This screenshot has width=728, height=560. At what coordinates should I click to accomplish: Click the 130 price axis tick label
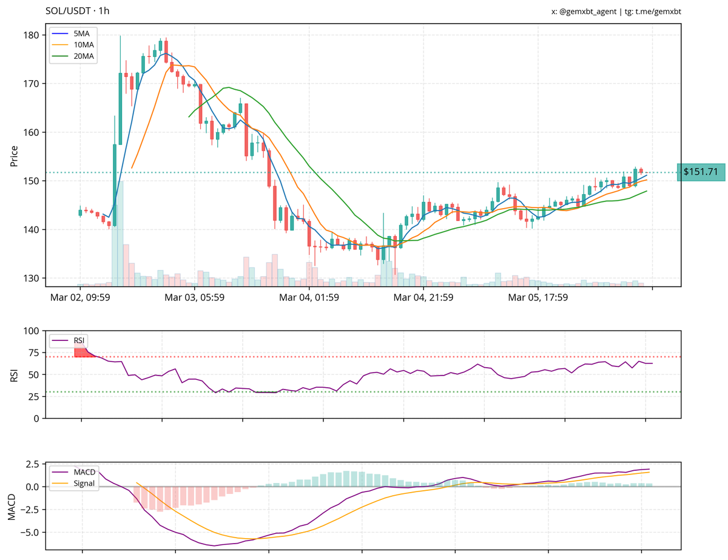tap(33, 278)
